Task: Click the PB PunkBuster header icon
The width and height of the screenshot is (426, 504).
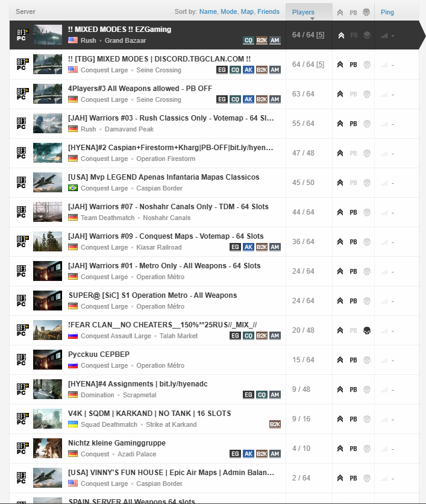Action: pos(353,13)
